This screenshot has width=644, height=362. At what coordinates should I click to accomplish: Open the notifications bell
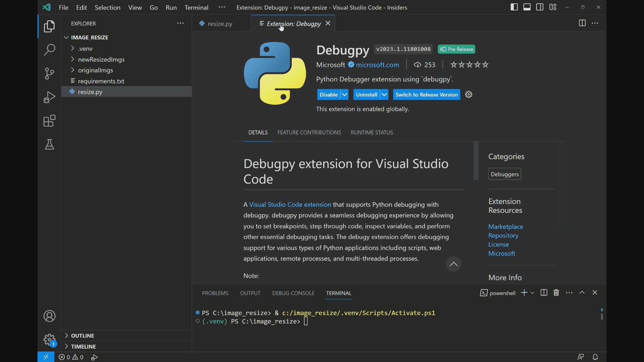pos(595,357)
